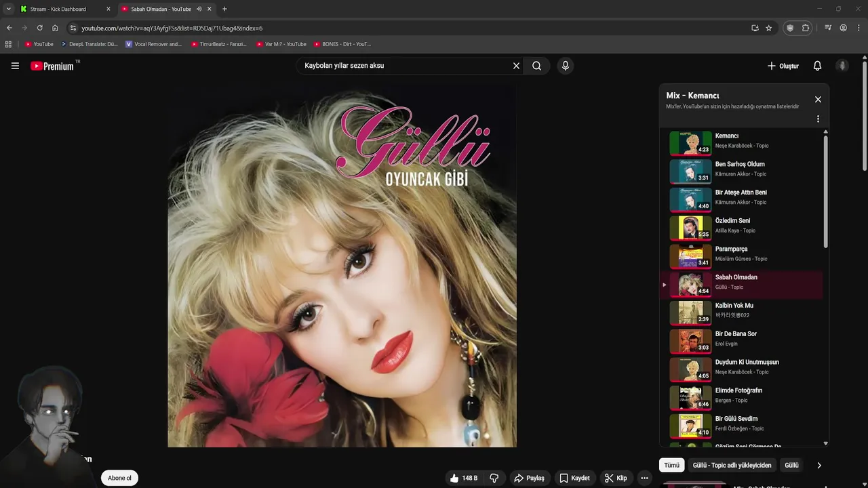This screenshot has width=868, height=488.
Task: View site information icon in address bar
Action: point(73,28)
